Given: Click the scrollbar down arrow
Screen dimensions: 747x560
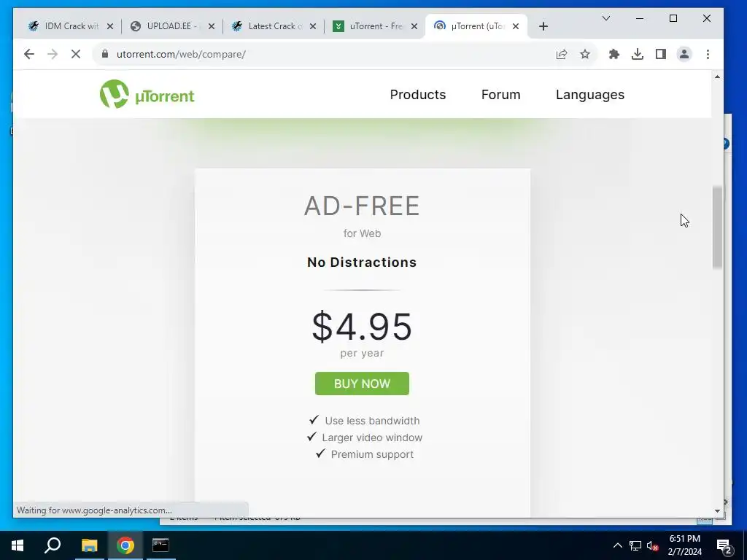Looking at the screenshot, I should [718, 511].
